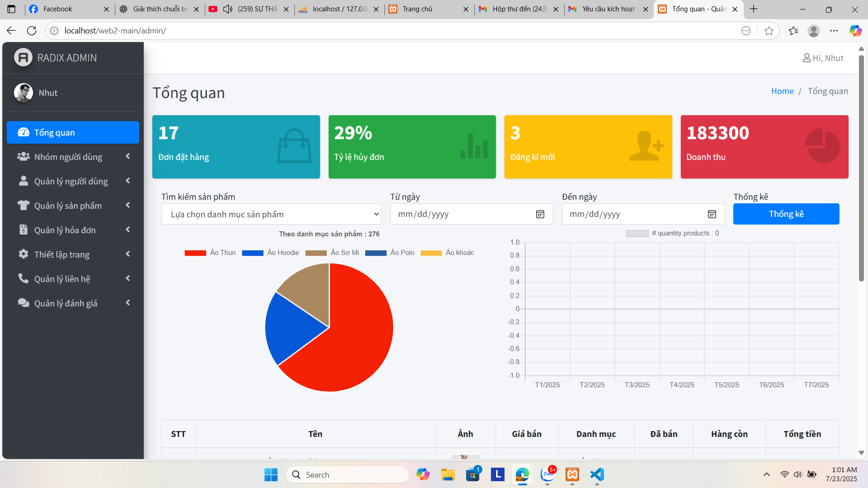868x488 pixels.
Task: Open the product category dropdown
Action: click(271, 214)
